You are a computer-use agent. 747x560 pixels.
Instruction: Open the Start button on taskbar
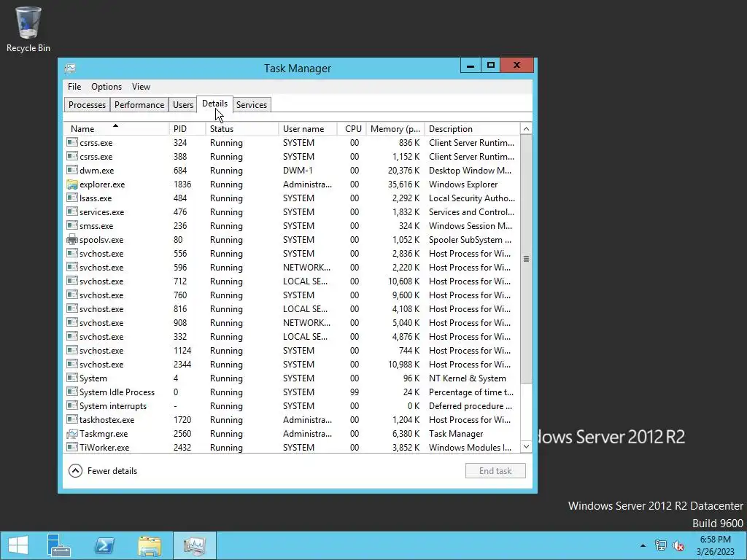(18, 545)
